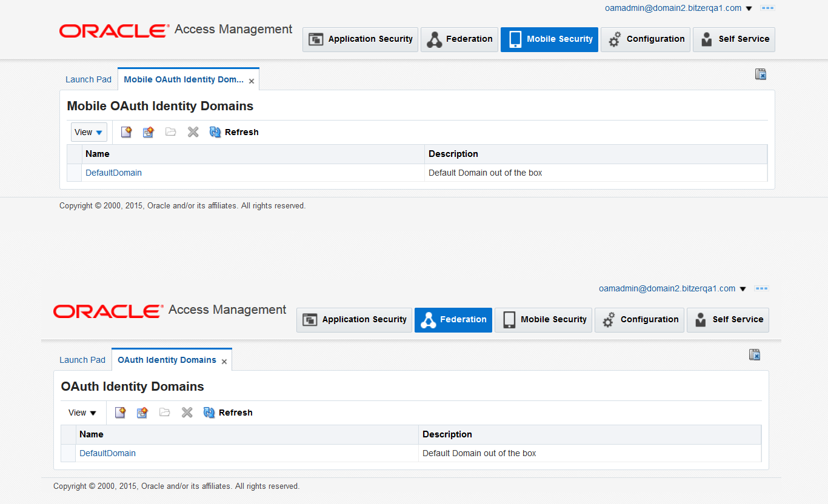Select Federation in Mobile Security console header
This screenshot has width=828, height=504.
pyautogui.click(x=459, y=39)
